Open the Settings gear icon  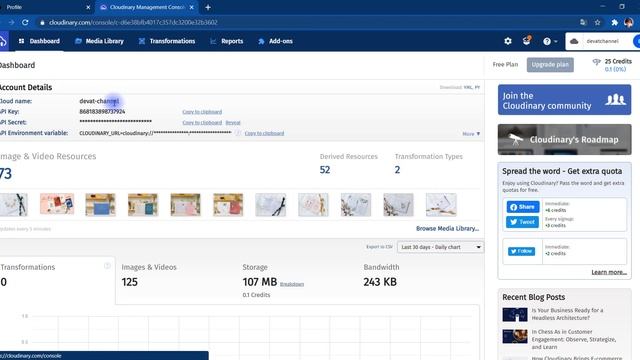(x=508, y=41)
